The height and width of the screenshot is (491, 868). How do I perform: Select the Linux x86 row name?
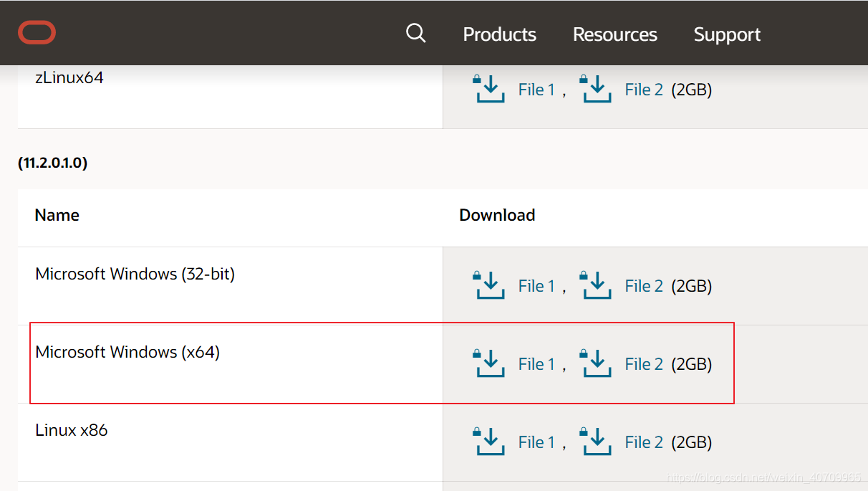[x=72, y=430]
